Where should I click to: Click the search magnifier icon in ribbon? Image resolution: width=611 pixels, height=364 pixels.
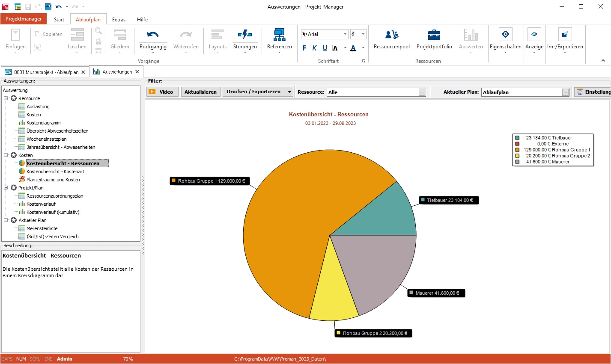(98, 31)
